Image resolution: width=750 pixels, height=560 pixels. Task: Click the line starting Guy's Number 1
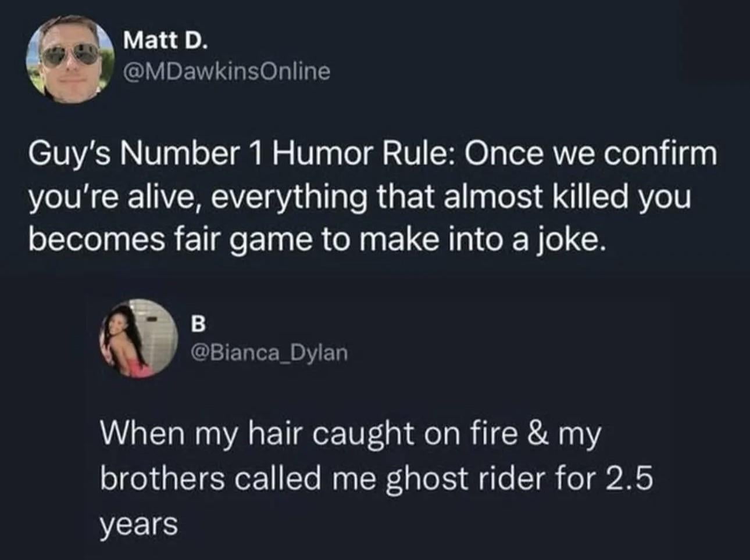pos(373,155)
